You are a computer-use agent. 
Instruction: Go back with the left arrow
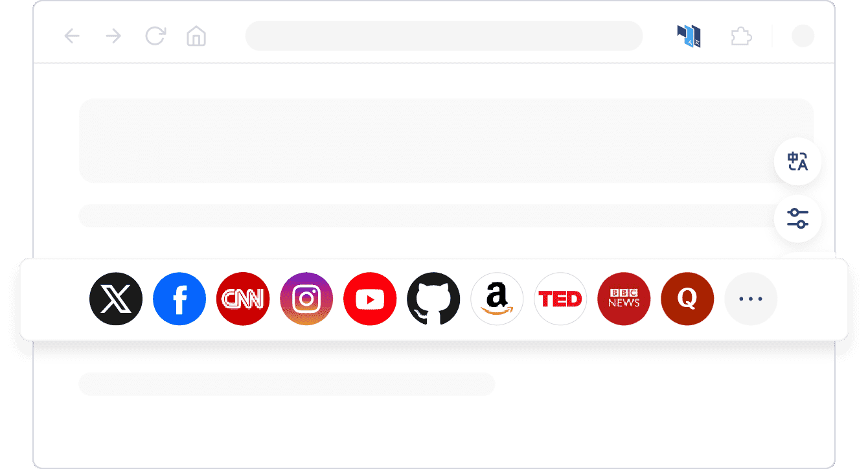point(72,36)
